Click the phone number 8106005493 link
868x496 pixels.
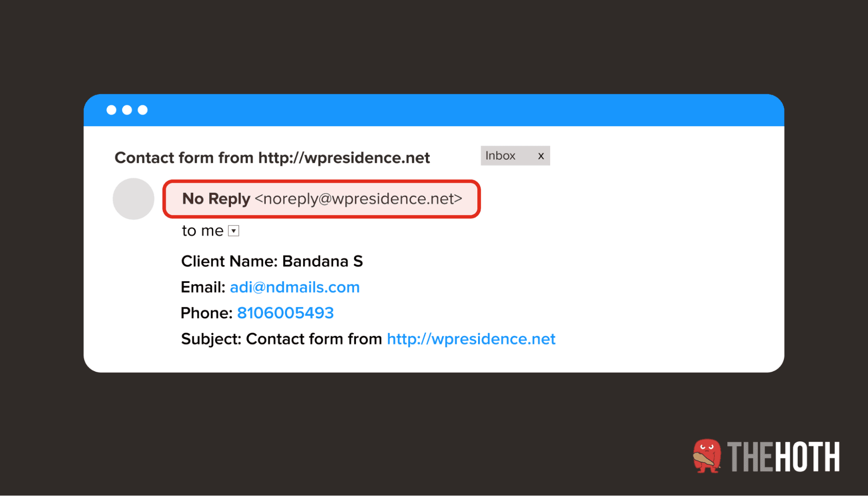[285, 313]
